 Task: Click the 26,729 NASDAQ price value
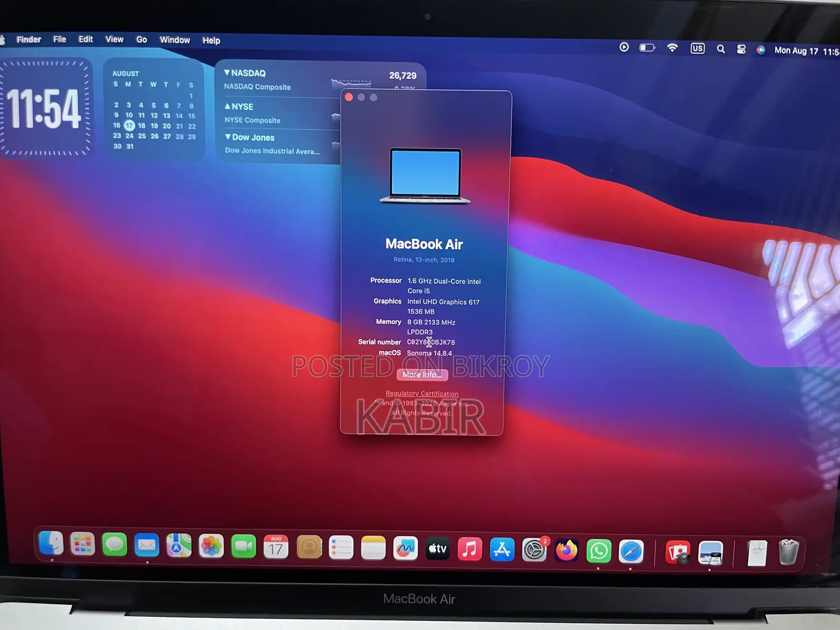coord(403,76)
